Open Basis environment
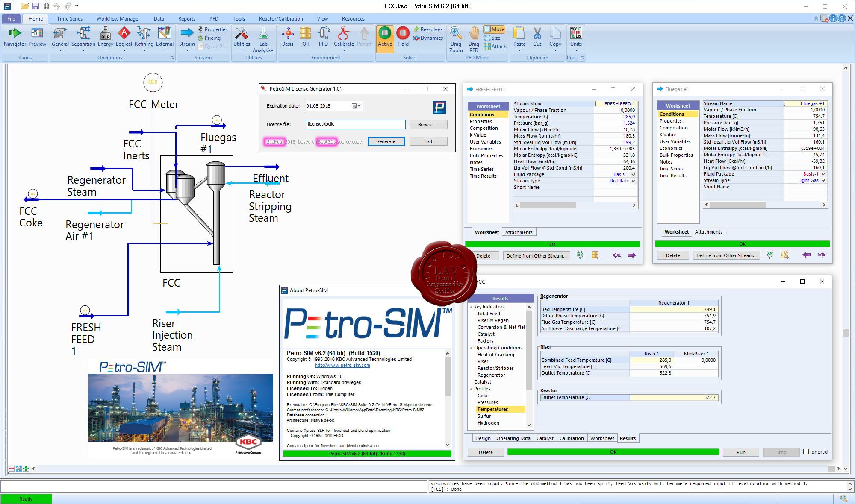This screenshot has height=504, width=855. 288,37
